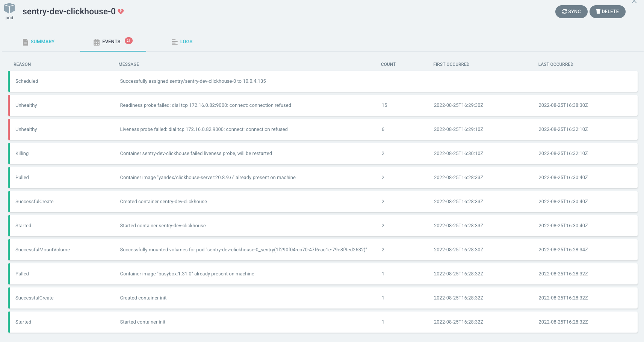
Task: Click the broken heart health status icon
Action: pyautogui.click(x=121, y=12)
